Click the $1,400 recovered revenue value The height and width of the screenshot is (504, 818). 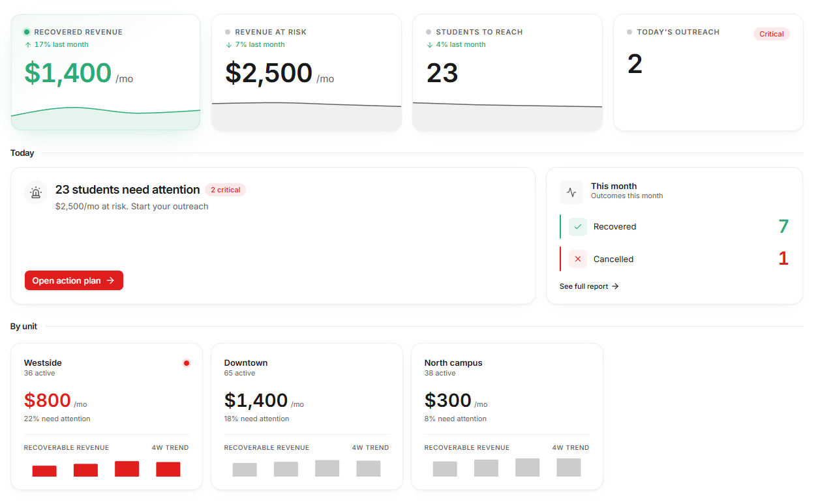pos(68,72)
